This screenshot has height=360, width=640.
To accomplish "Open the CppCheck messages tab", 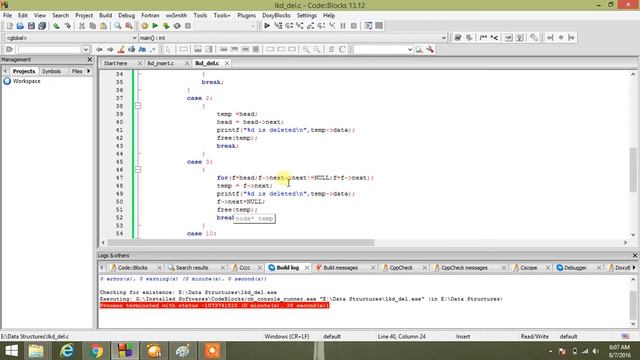I will [x=464, y=268].
